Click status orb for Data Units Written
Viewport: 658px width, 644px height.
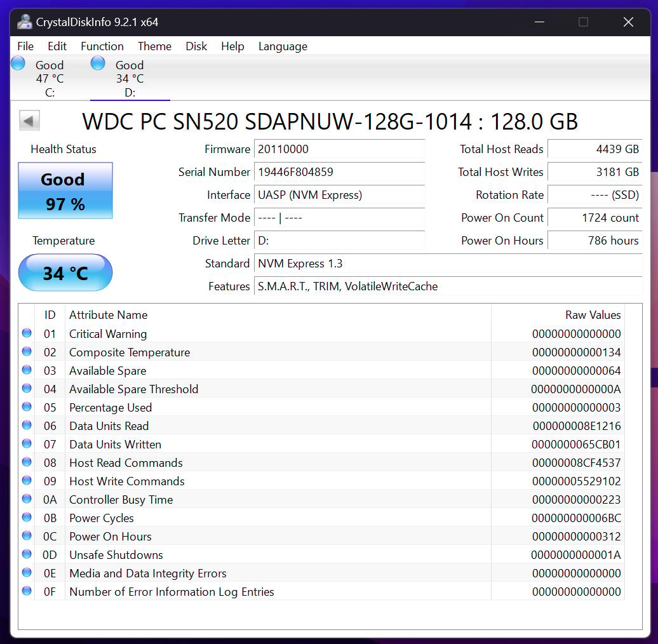pos(27,444)
